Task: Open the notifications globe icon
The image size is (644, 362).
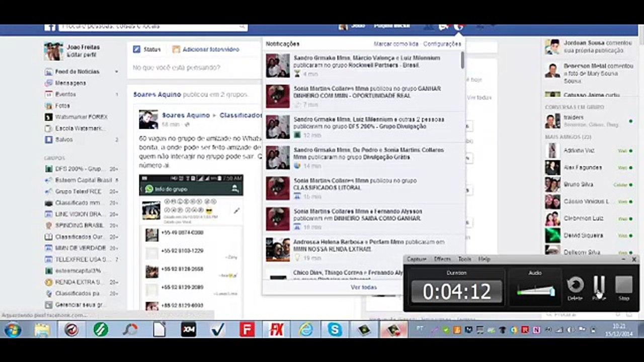Action: click(x=458, y=27)
